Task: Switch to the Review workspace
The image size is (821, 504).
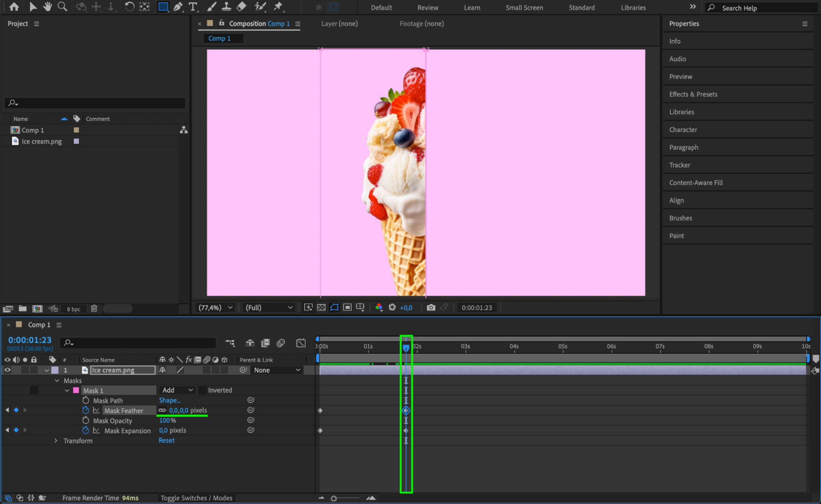Action: tap(428, 7)
